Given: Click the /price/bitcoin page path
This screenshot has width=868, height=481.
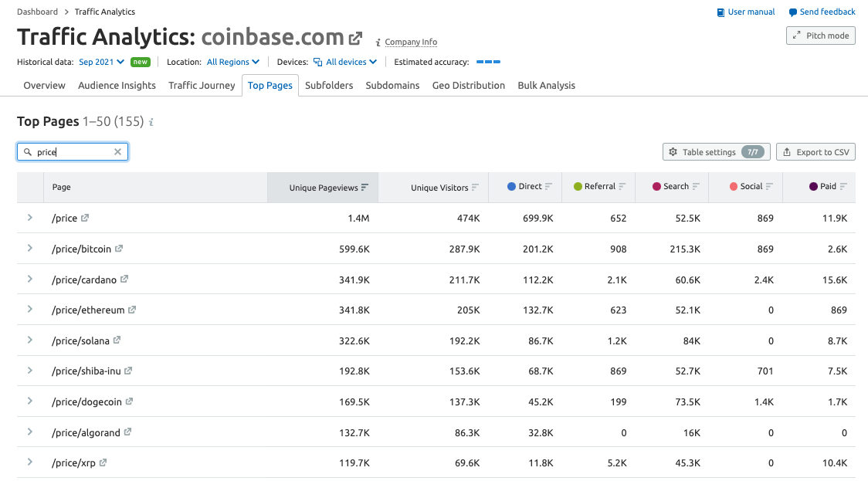Looking at the screenshot, I should click(x=81, y=249).
